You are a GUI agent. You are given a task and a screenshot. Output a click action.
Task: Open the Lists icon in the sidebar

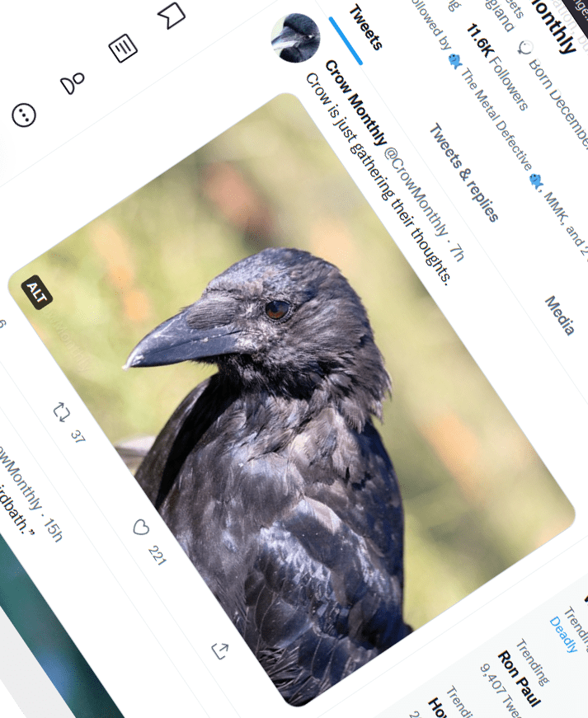coord(123,48)
